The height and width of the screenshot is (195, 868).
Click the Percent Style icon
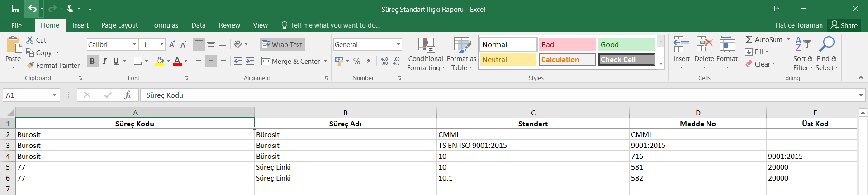point(357,61)
